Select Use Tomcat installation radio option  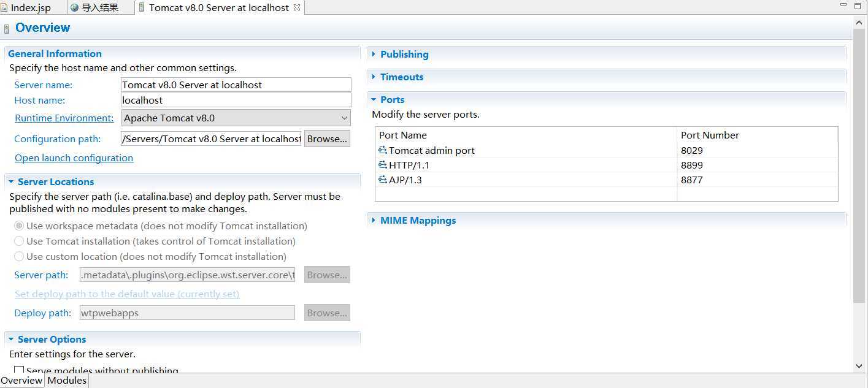[x=19, y=241]
